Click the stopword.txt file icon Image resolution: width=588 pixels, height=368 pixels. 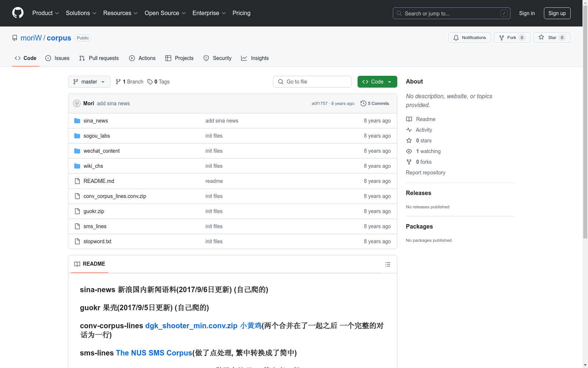[77, 241]
